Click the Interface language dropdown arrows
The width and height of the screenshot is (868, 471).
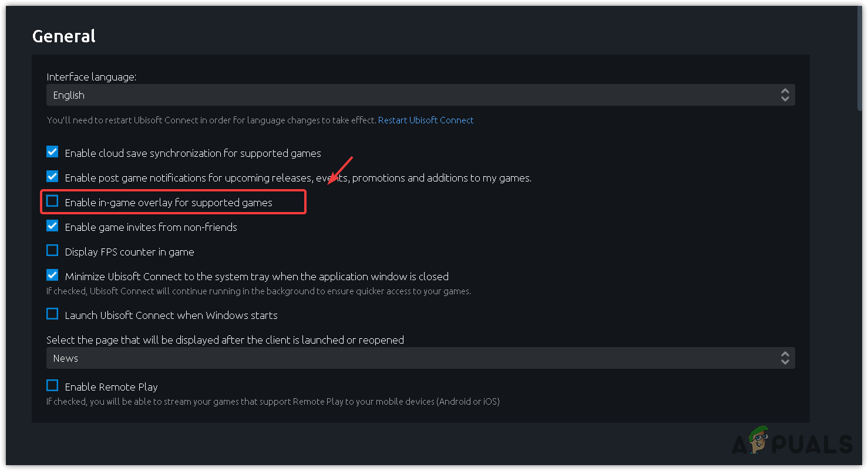click(x=785, y=95)
